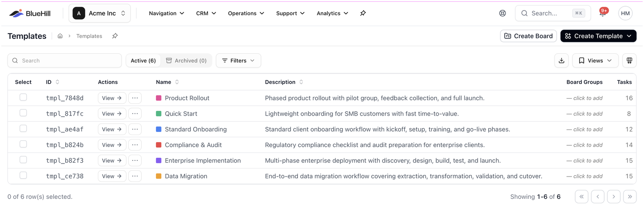Click Templates breadcrumb link
Image resolution: width=644 pixels, height=210 pixels.
pos(89,36)
